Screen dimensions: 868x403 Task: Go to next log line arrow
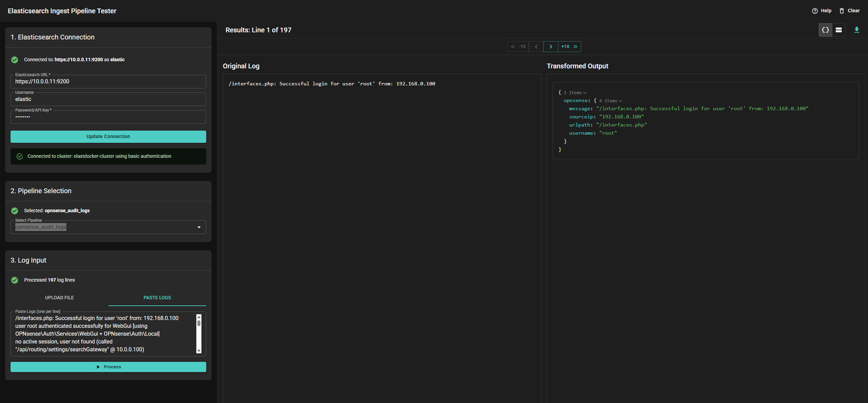[551, 47]
